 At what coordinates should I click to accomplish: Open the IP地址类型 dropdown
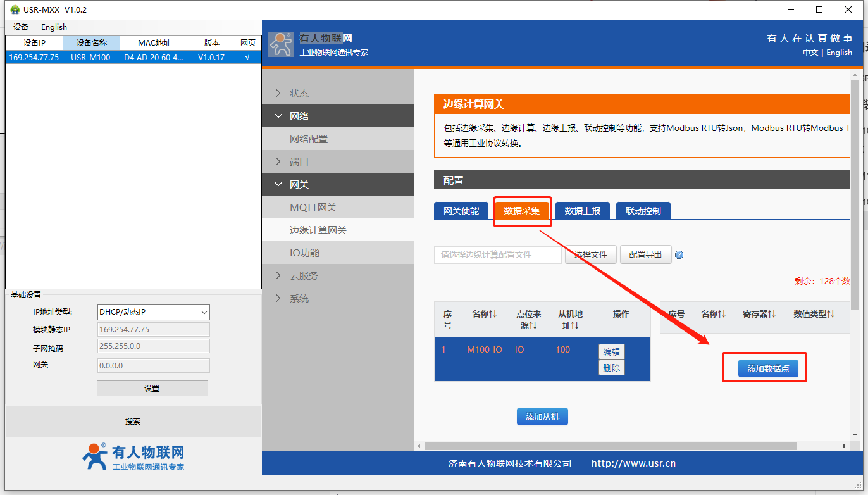[153, 312]
